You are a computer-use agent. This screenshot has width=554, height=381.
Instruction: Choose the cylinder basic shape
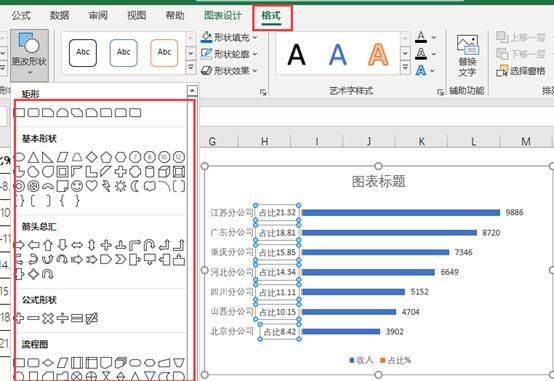click(149, 172)
